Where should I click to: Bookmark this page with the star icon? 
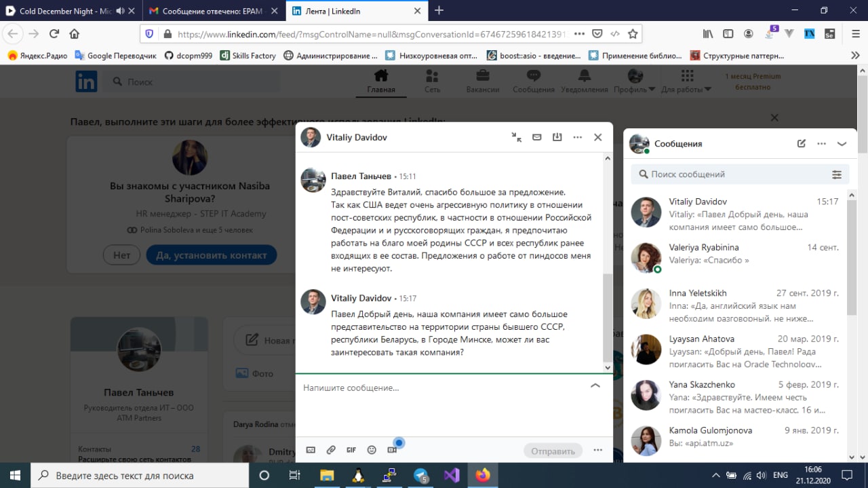point(633,34)
